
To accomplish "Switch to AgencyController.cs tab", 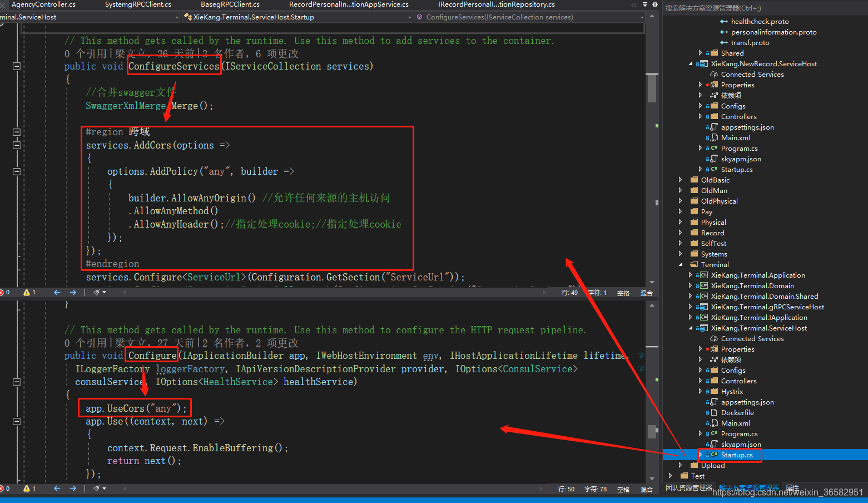I will [43, 4].
